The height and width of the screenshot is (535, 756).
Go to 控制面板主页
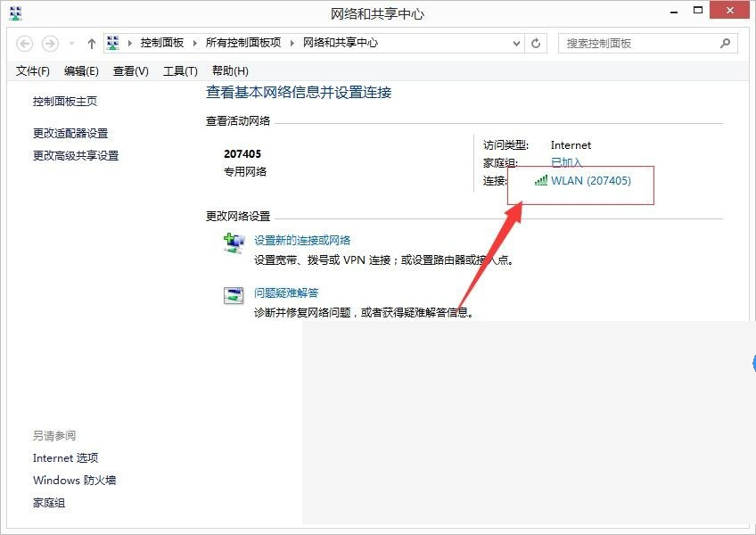coord(65,102)
